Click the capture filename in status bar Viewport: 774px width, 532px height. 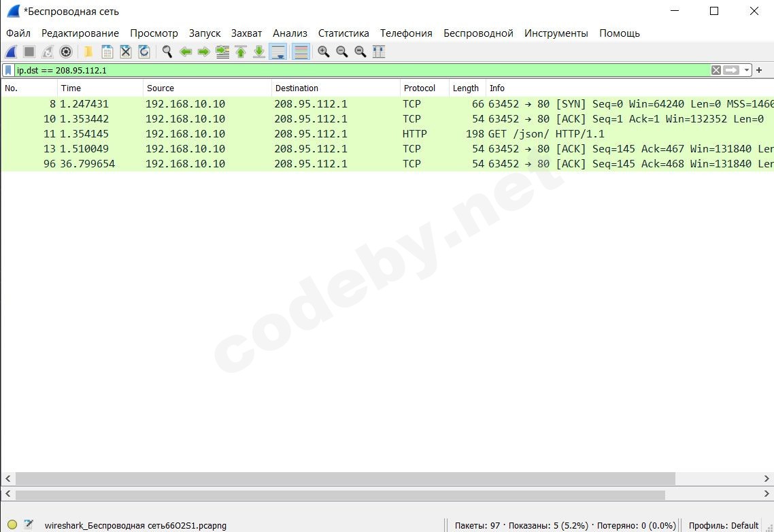135,526
